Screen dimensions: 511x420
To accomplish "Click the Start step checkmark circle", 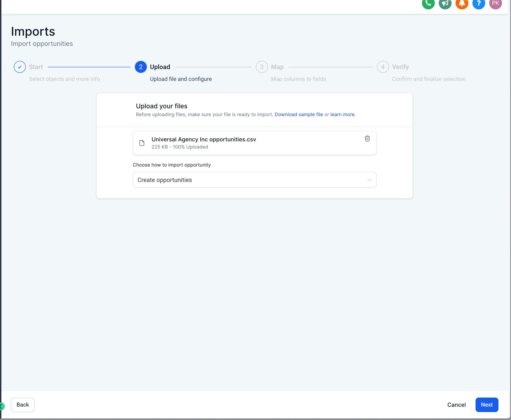I will 20,67.
